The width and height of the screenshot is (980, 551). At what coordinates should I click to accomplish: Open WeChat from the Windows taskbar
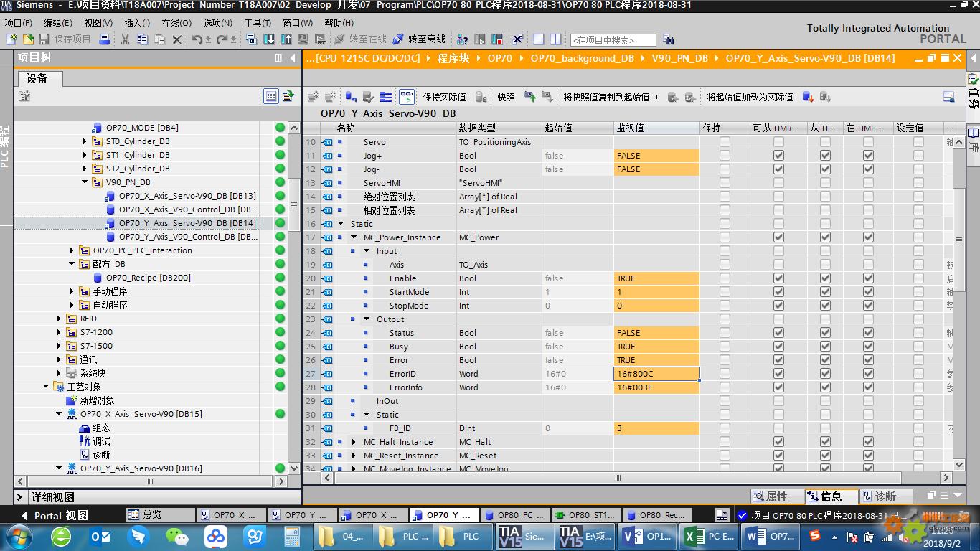pyautogui.click(x=176, y=536)
